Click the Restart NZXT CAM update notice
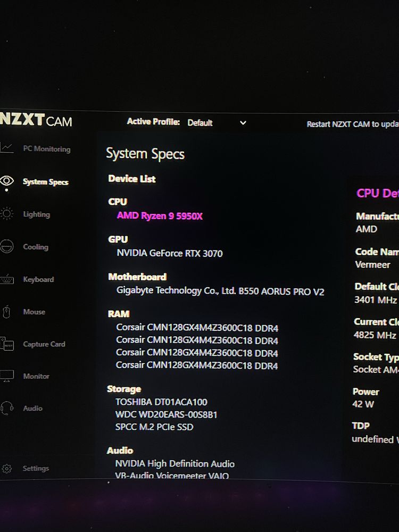This screenshot has width=399, height=532. click(x=353, y=124)
